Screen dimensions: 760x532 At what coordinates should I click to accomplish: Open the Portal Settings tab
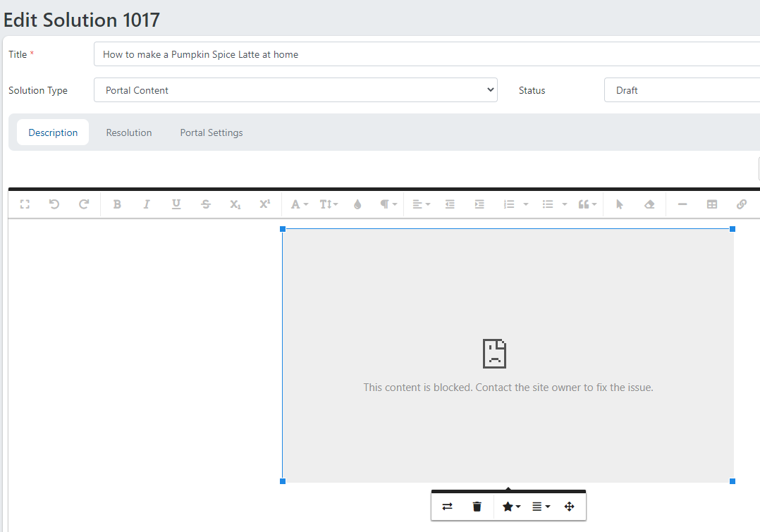click(x=212, y=132)
